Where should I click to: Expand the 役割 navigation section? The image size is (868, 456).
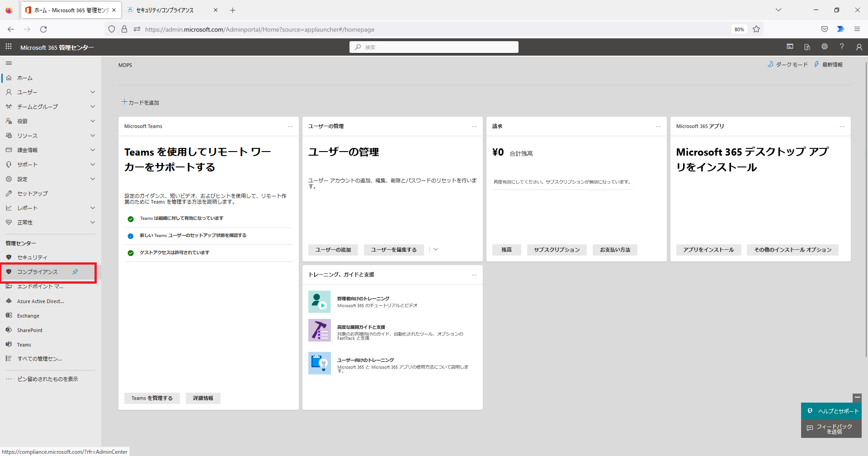tap(93, 121)
